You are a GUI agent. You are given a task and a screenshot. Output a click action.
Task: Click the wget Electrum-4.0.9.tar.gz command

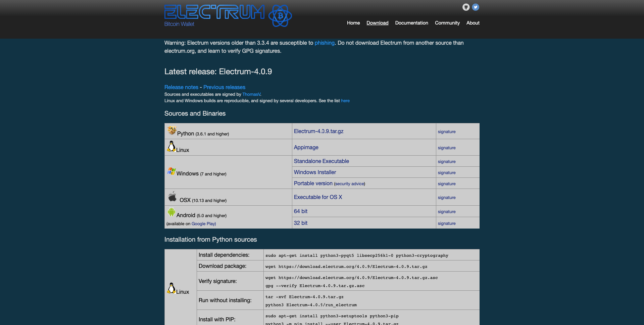(x=346, y=267)
